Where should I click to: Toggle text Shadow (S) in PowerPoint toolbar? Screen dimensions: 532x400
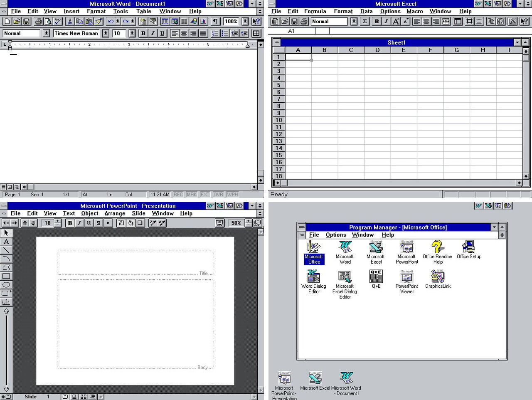coord(99,223)
